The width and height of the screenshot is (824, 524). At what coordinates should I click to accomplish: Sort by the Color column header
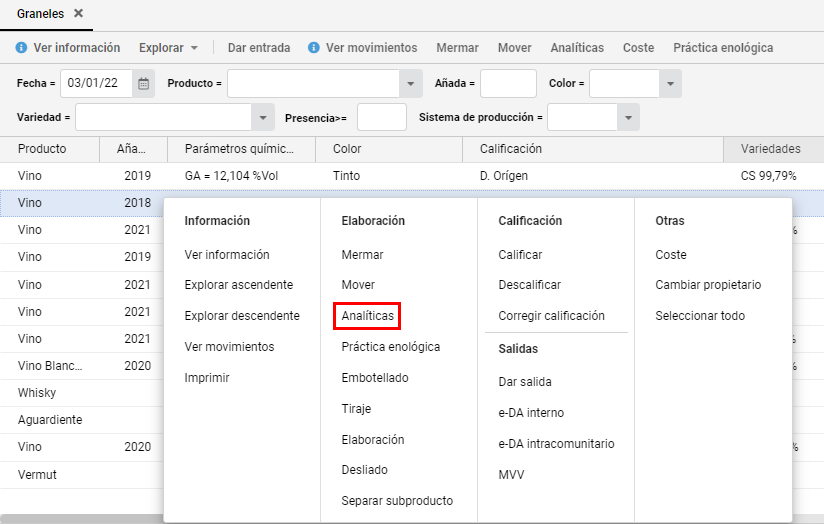pyautogui.click(x=389, y=149)
